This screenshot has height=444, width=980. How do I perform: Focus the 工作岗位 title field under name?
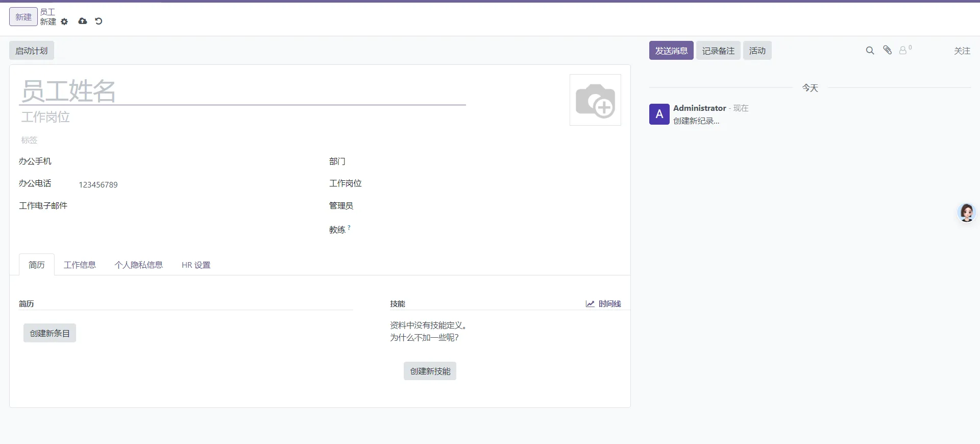click(242, 117)
